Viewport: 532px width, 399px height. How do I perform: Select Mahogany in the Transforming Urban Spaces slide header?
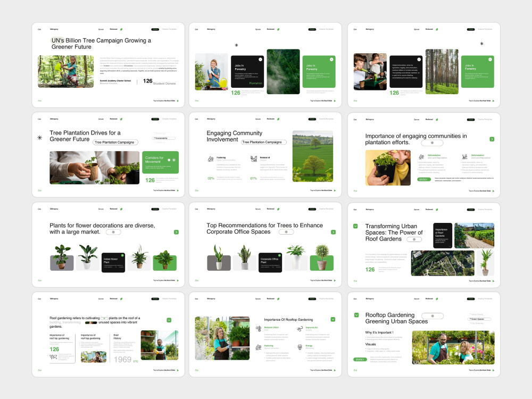click(370, 209)
